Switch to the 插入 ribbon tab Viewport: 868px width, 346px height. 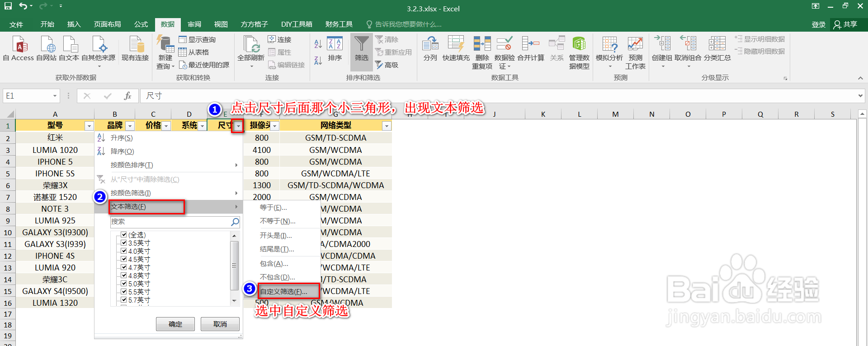(74, 24)
